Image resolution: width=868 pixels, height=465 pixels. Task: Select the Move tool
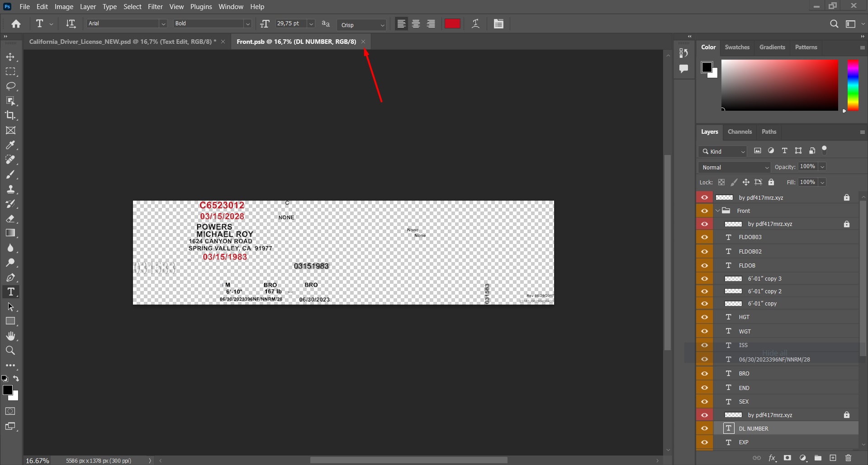pyautogui.click(x=11, y=57)
